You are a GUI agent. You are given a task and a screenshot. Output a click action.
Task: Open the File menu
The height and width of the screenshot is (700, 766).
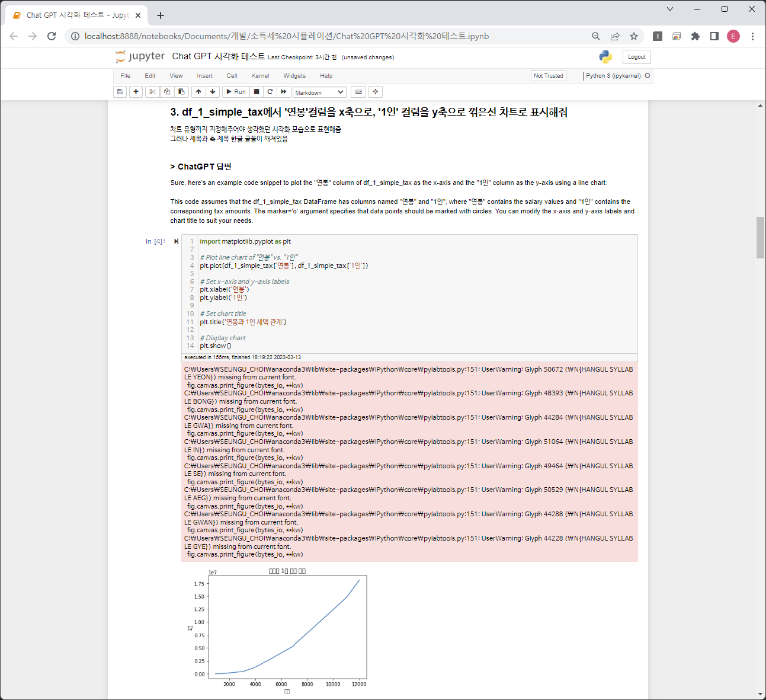126,76
